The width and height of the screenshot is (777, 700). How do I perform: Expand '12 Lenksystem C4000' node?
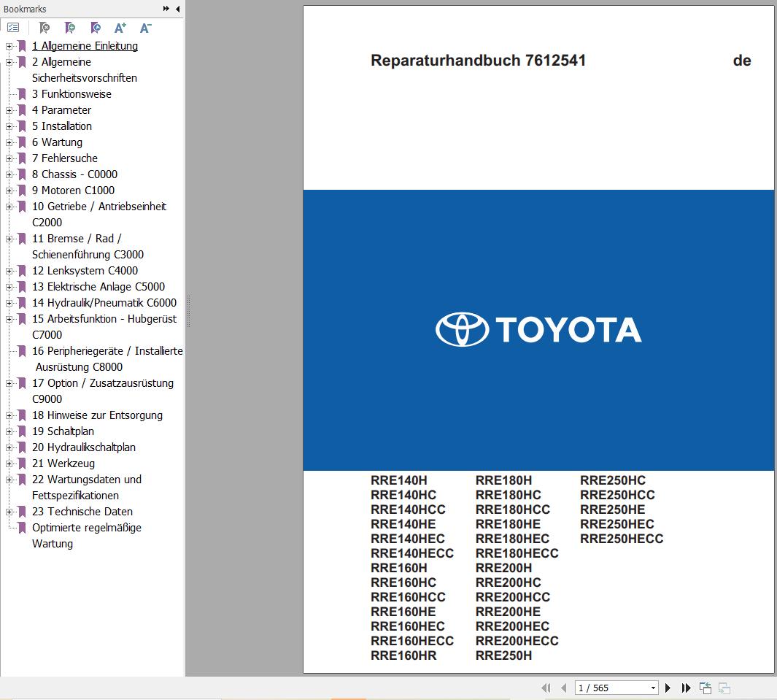click(x=9, y=271)
